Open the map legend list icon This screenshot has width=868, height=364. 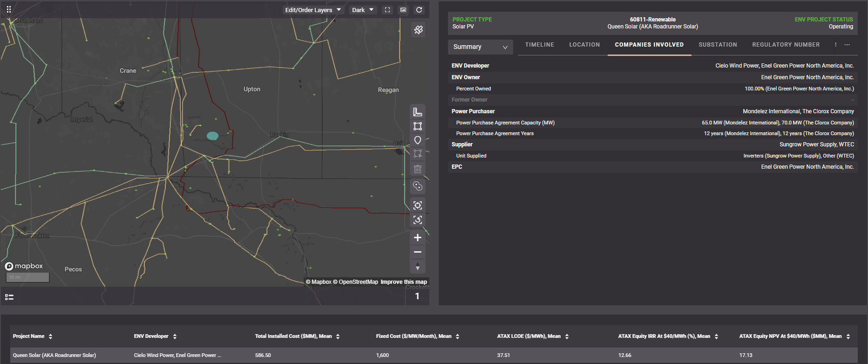9,297
